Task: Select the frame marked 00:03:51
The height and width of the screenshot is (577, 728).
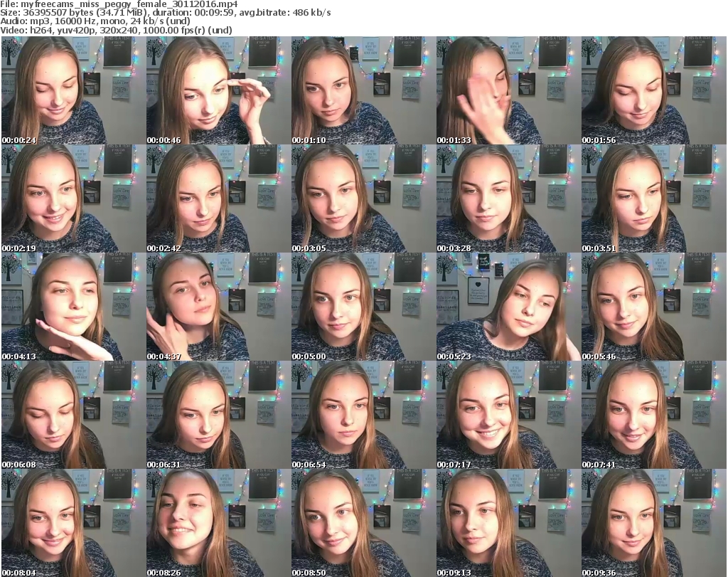Action: (653, 198)
